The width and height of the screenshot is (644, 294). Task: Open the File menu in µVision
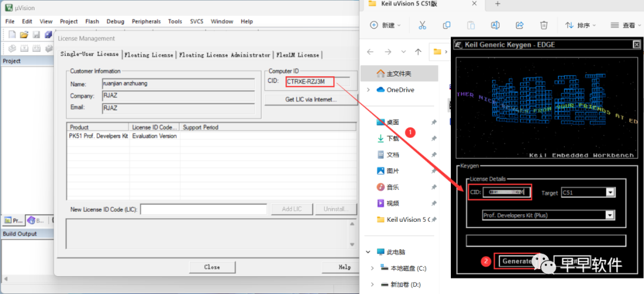(10, 21)
